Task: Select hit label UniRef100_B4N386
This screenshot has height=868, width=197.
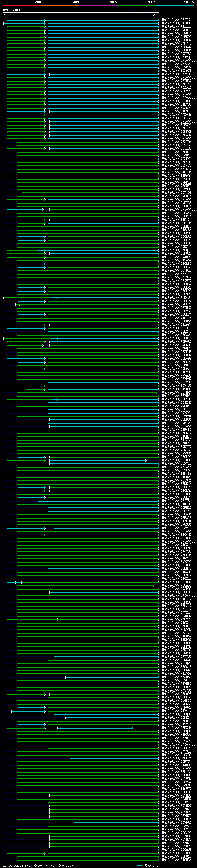Action: 177,474
